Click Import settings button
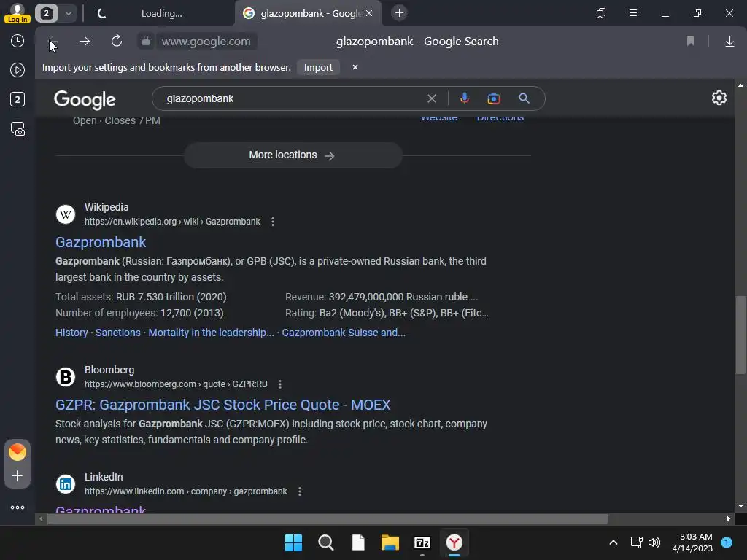This screenshot has width=747, height=560. coord(318,68)
